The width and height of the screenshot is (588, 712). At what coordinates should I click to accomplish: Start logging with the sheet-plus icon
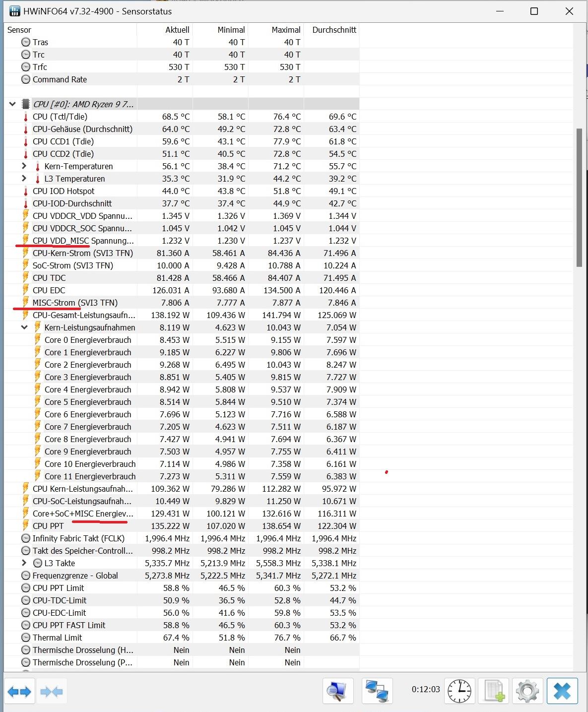tap(494, 691)
